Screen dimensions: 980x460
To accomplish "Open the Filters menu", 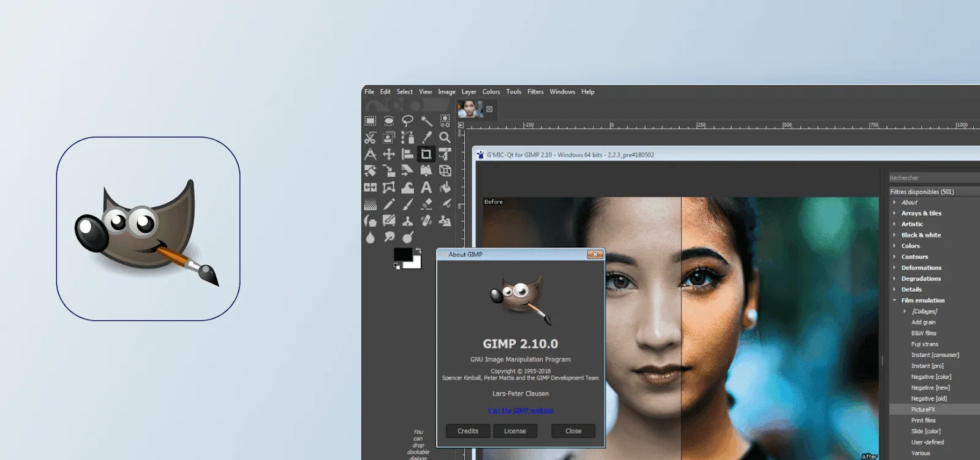I will (x=535, y=92).
